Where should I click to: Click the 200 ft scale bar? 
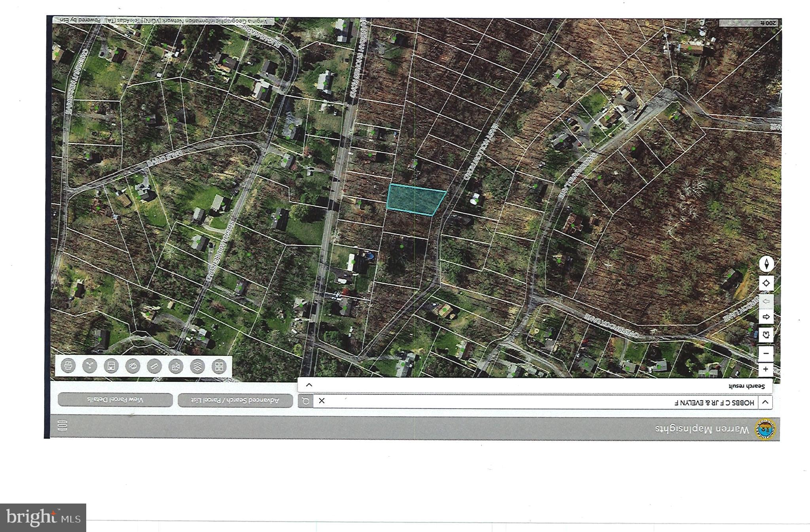click(x=749, y=23)
